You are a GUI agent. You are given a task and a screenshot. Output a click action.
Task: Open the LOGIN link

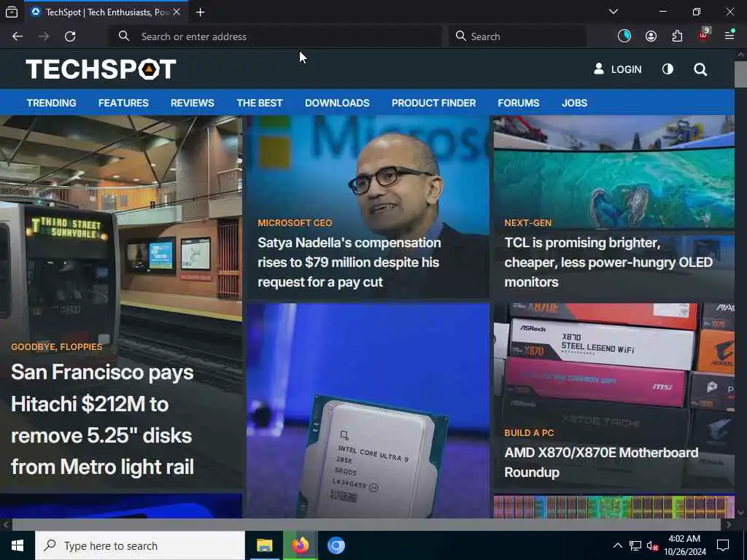617,69
